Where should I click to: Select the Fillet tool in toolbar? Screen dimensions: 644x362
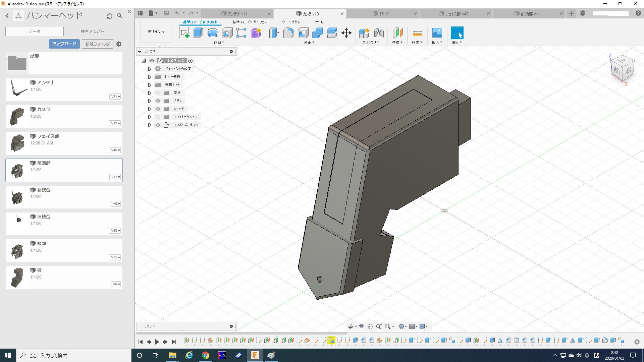[288, 33]
